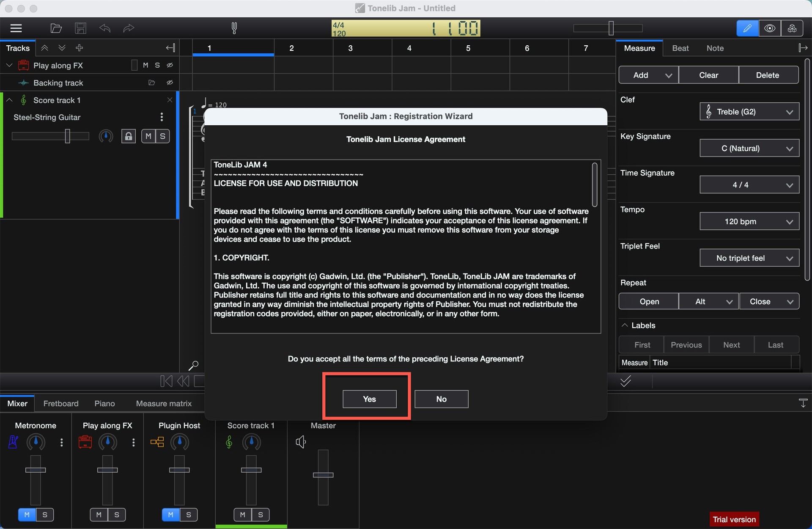Click the Plugin Host icon in mixer
812x529 pixels.
click(x=157, y=442)
